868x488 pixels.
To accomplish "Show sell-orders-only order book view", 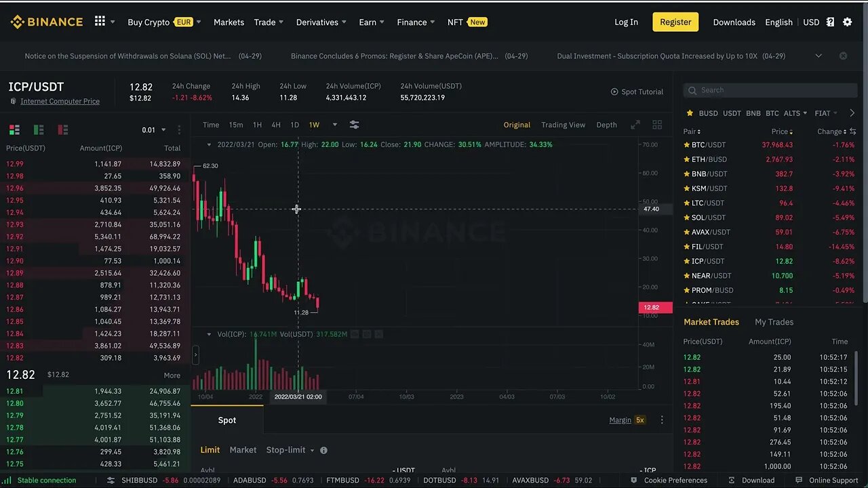I will [x=63, y=129].
